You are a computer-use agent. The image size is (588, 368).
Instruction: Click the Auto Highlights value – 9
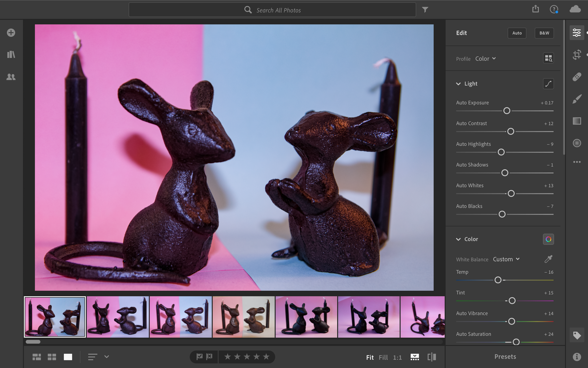click(x=550, y=144)
